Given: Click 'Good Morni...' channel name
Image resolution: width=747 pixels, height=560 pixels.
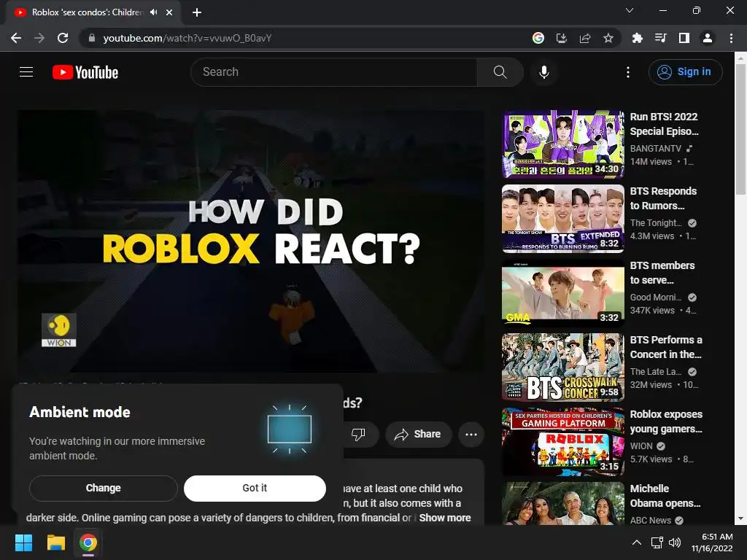Looking at the screenshot, I should [656, 297].
